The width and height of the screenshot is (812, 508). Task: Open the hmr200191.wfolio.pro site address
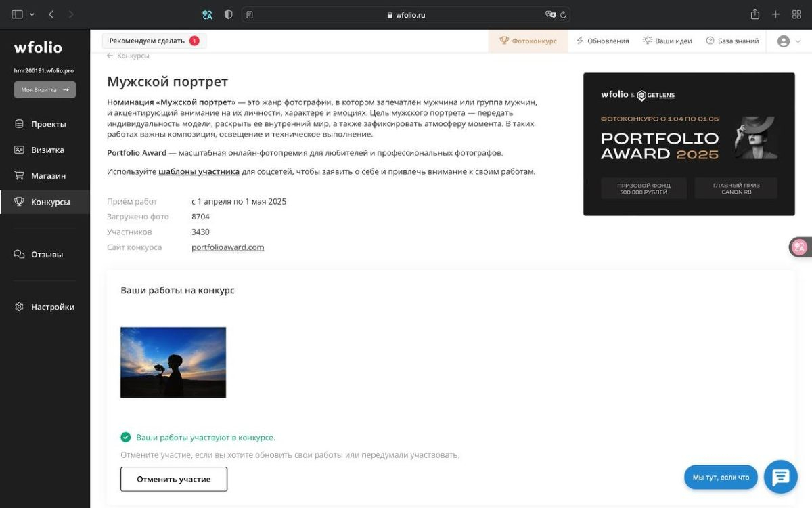point(44,70)
